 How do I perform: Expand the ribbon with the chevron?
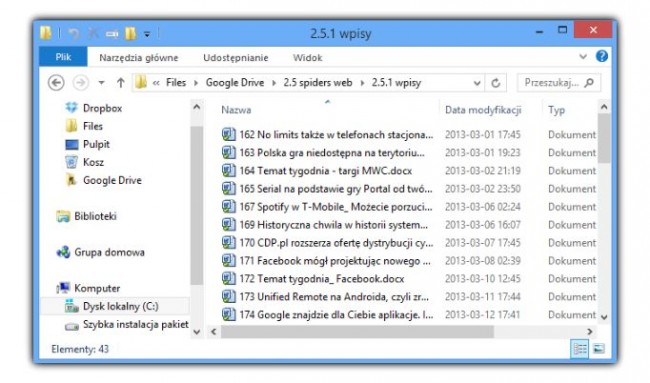point(583,57)
